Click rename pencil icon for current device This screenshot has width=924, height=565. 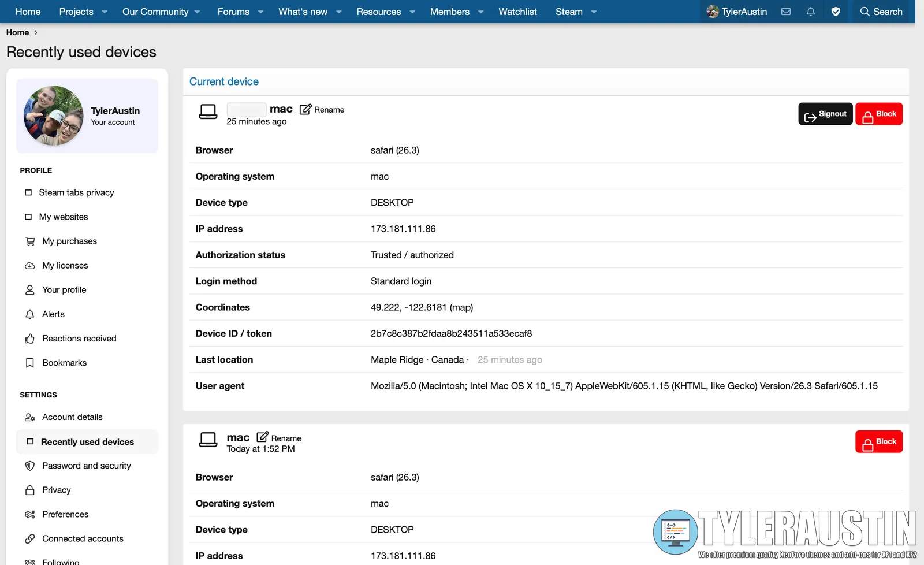pyautogui.click(x=305, y=109)
